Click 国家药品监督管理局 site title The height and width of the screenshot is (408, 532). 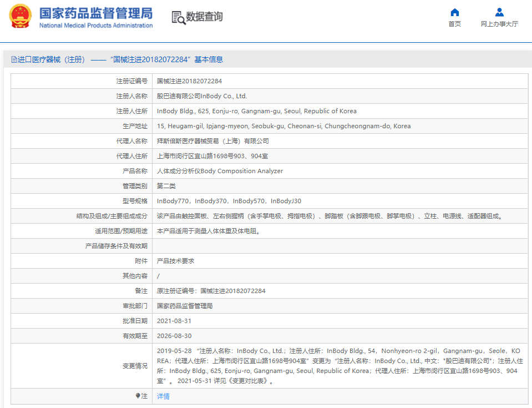(x=95, y=13)
